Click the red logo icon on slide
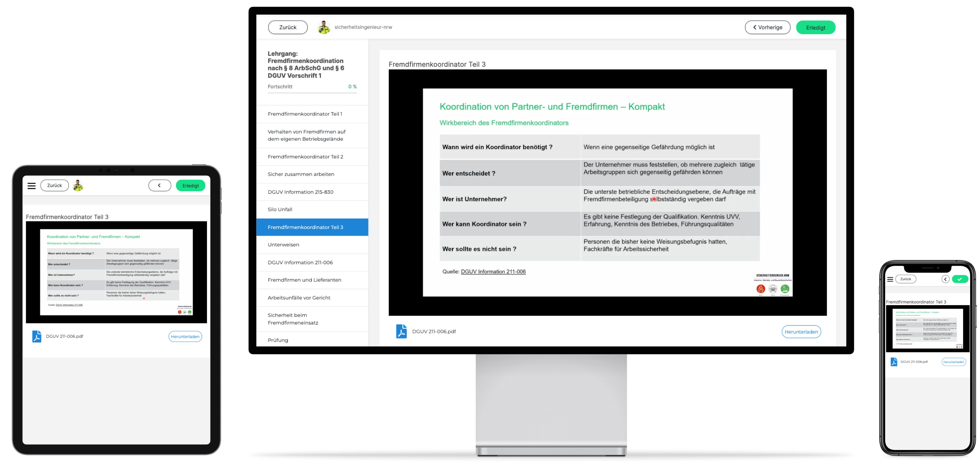This screenshot has width=980, height=467. tap(761, 289)
